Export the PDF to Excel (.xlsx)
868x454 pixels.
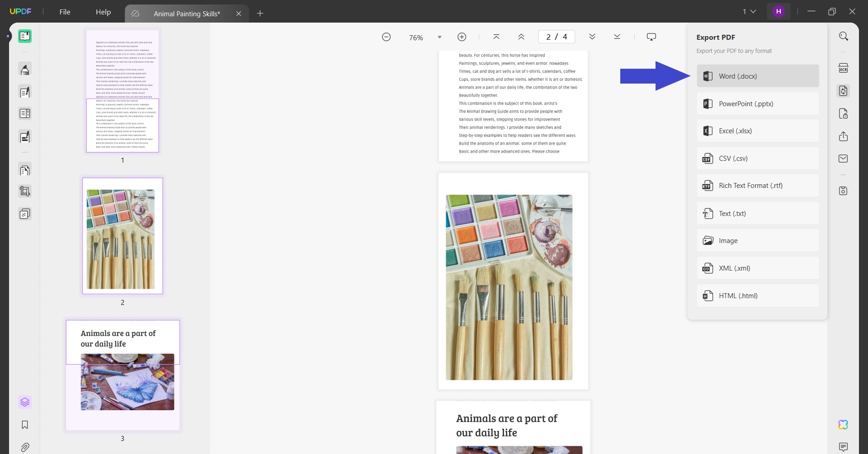pyautogui.click(x=758, y=131)
